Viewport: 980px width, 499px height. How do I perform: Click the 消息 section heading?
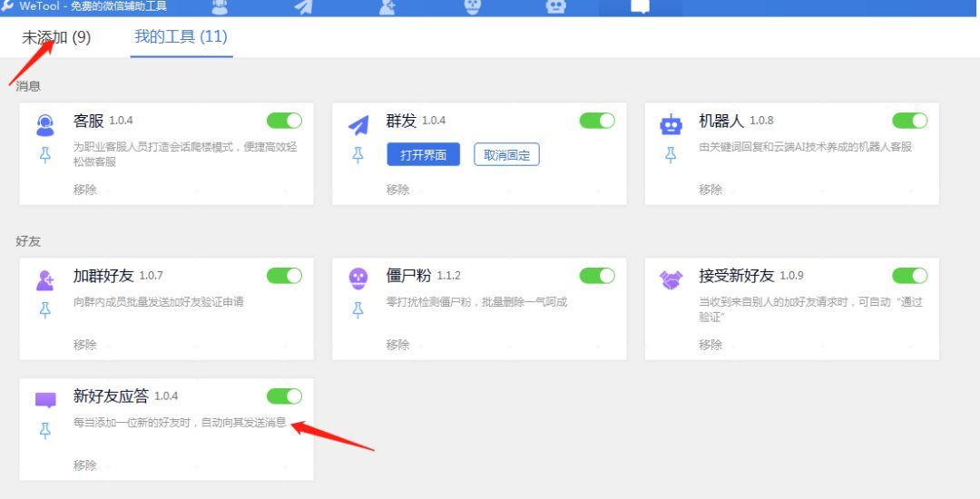click(28, 86)
